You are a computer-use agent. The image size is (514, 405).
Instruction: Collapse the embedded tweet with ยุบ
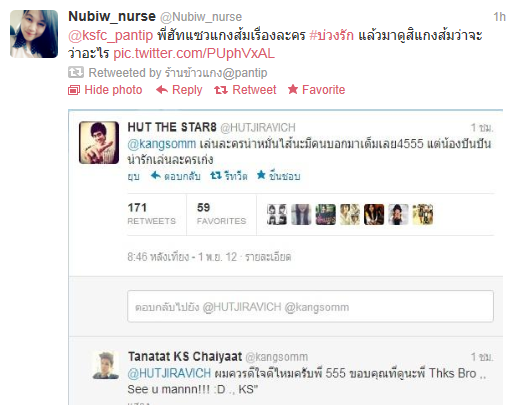click(x=133, y=176)
